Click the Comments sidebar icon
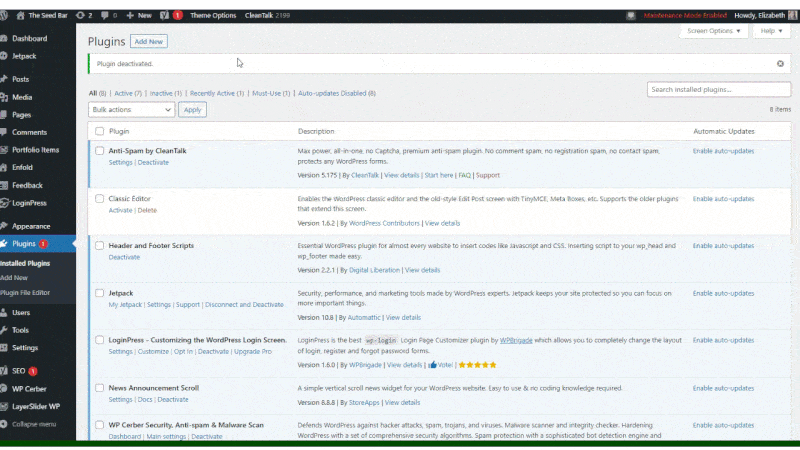The width and height of the screenshot is (800, 450). 4,132
